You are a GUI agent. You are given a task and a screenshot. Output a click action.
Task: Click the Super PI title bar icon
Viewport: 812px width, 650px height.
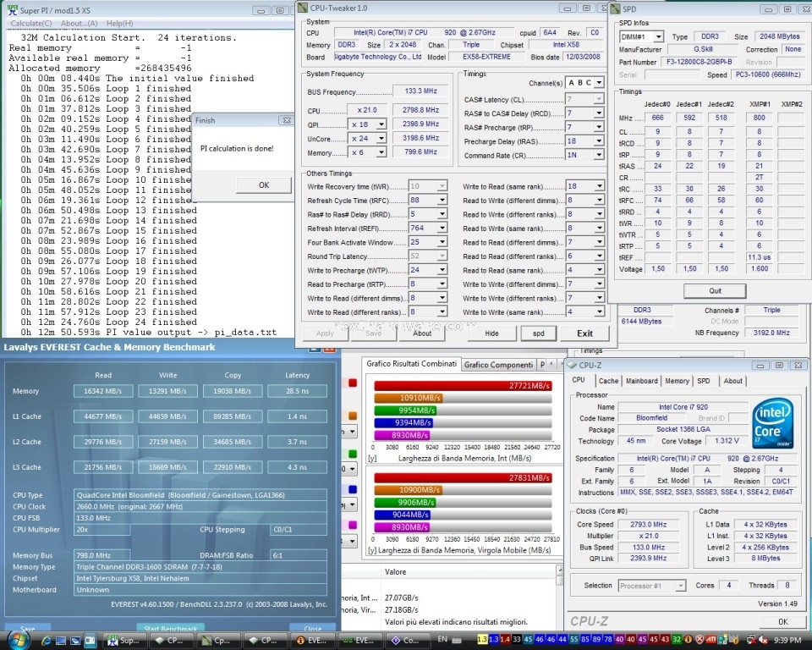12,9
